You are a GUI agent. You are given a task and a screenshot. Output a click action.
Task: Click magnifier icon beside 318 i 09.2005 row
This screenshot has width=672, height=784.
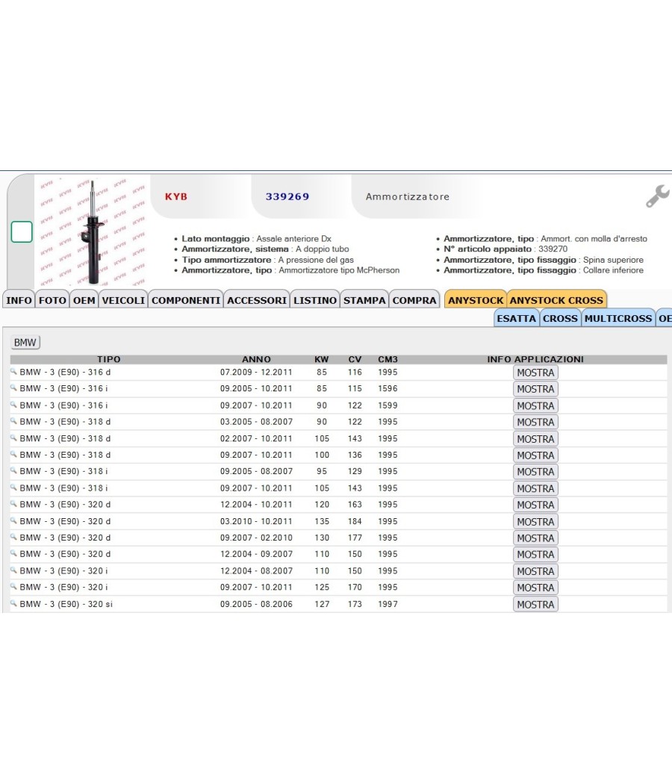(x=13, y=470)
